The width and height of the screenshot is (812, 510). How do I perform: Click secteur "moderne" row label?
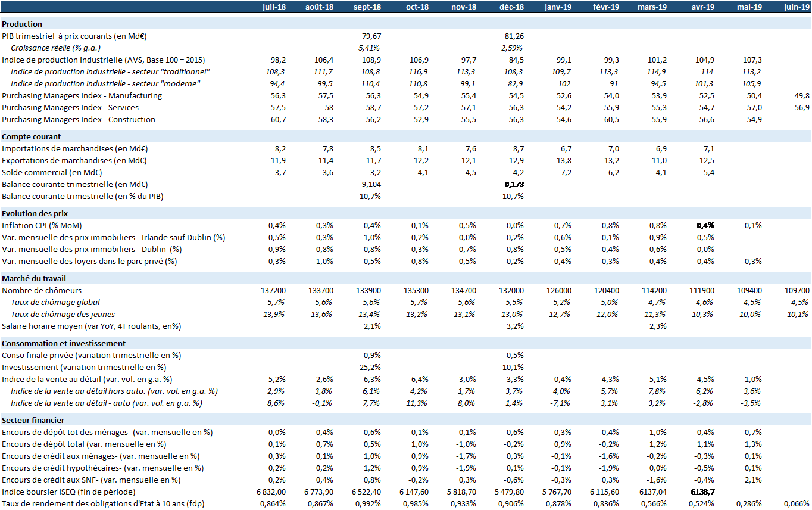click(x=105, y=83)
